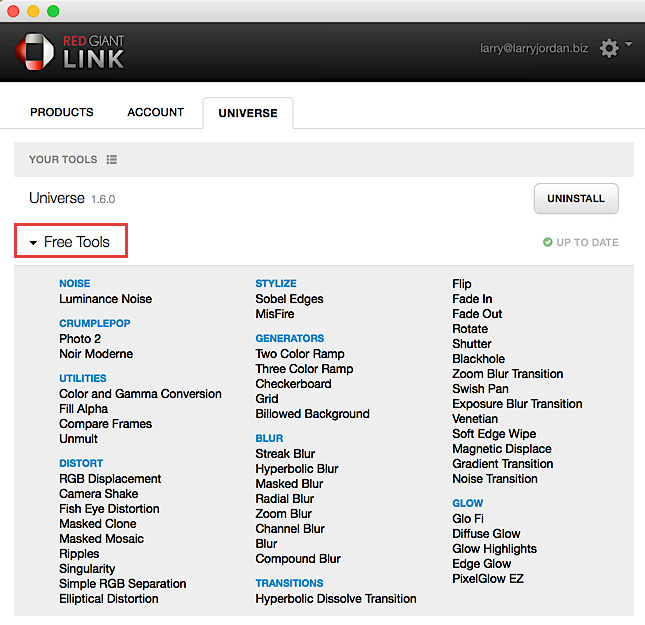Click the CrumplePop category heading
The image size is (645, 625).
click(95, 323)
